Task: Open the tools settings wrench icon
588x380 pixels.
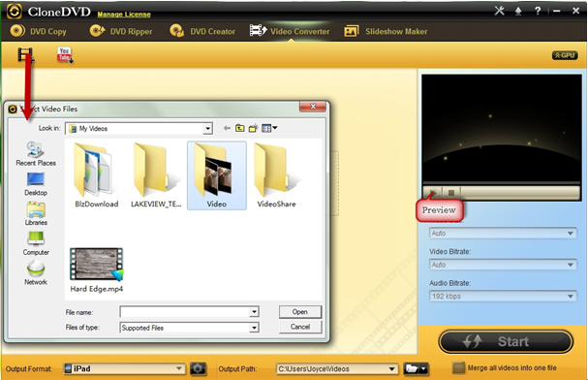Action: tap(499, 11)
